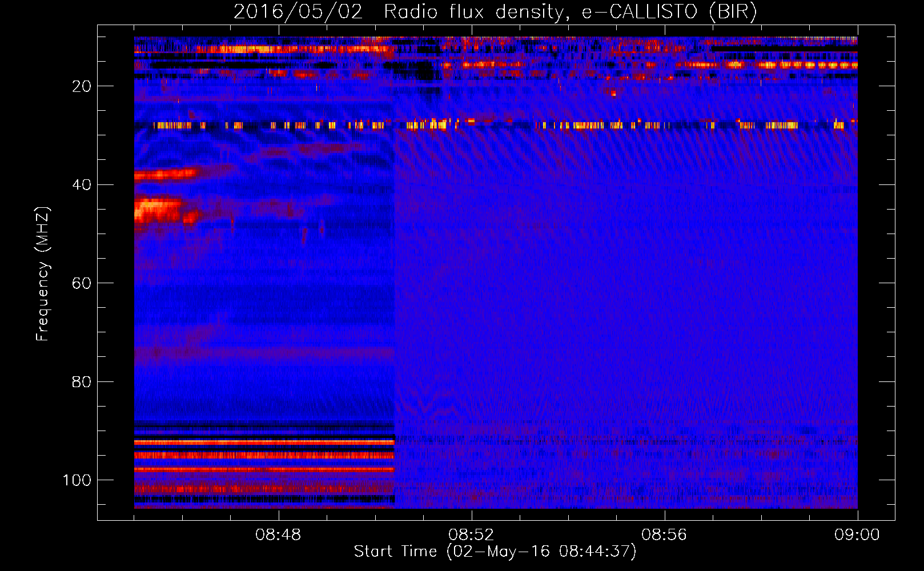Select the 80 MHz frequency tick label

[x=82, y=381]
